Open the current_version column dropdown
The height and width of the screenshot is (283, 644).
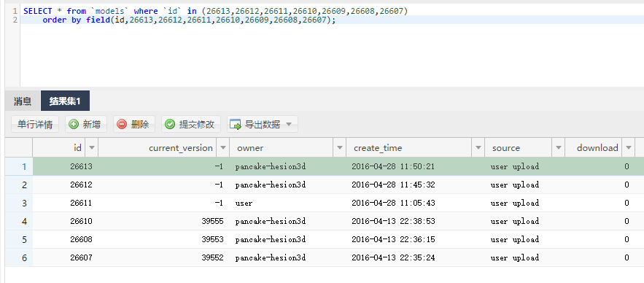tap(222, 148)
